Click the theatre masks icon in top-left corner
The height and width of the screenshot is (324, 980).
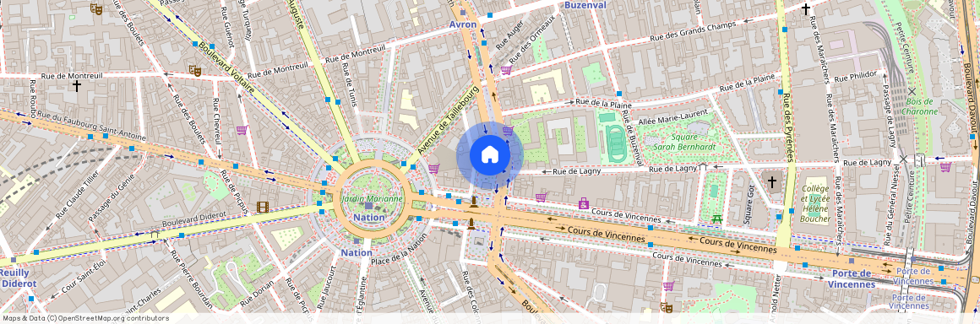point(95,8)
